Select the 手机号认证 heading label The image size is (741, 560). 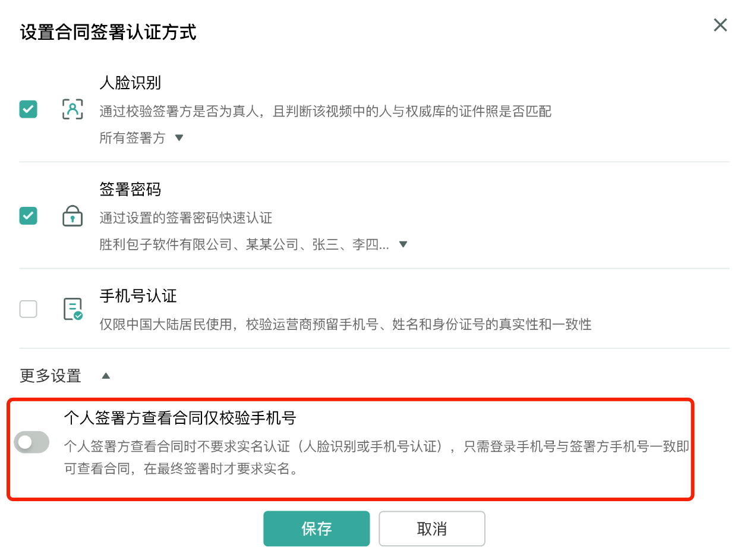[138, 295]
